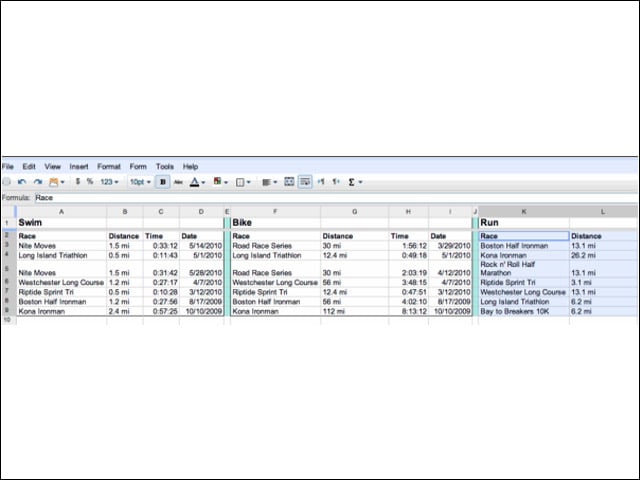
Task: Click the 5/14/2010 date cell
Action: point(202,246)
